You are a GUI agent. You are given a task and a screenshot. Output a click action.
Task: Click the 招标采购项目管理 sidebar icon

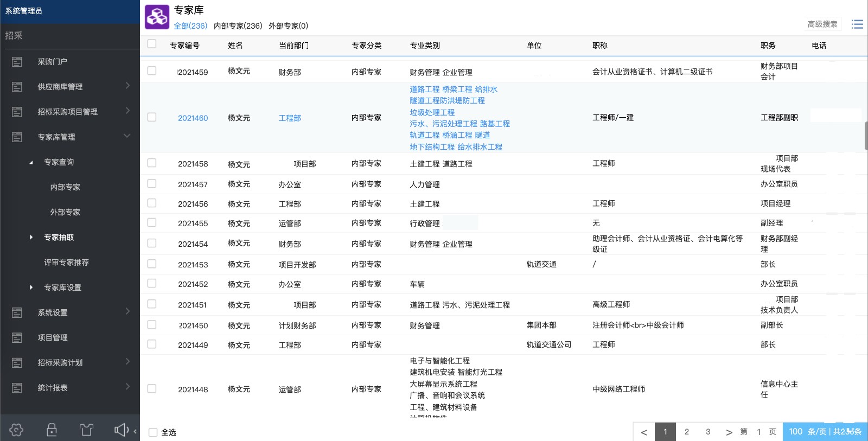[17, 112]
